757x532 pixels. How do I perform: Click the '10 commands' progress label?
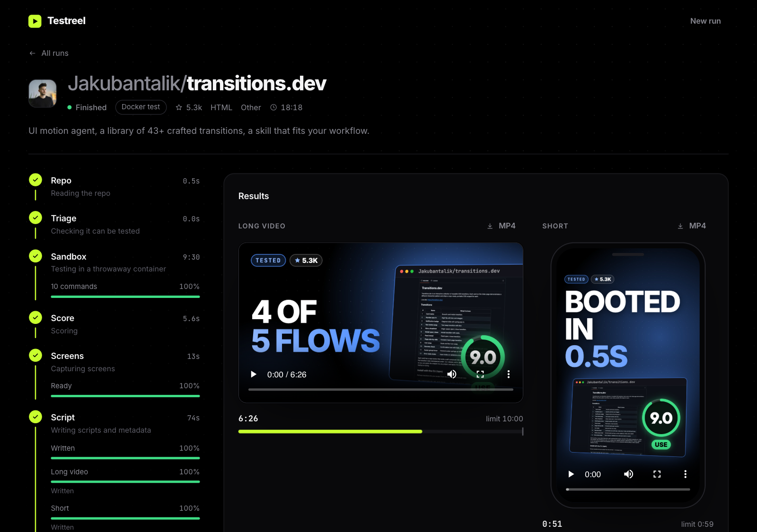(74, 287)
